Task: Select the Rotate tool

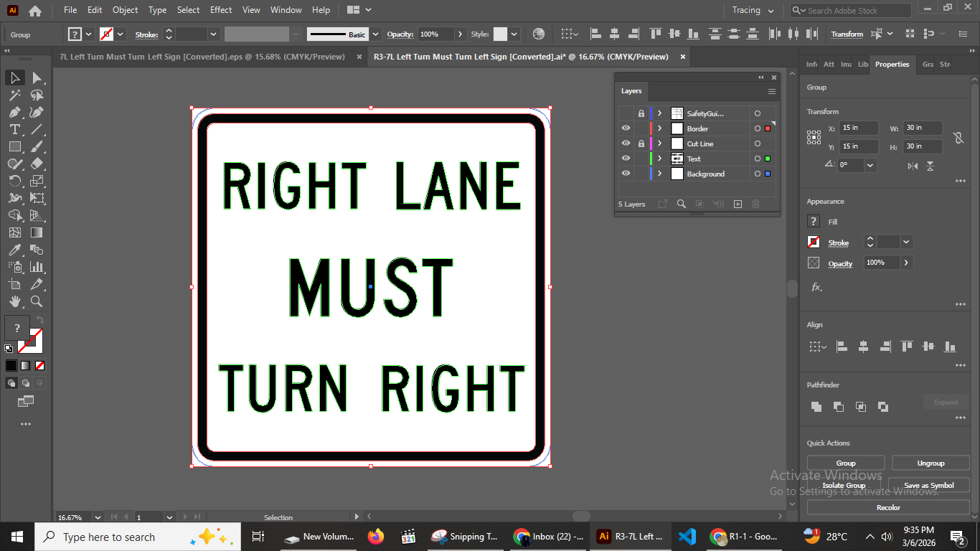Action: point(14,181)
